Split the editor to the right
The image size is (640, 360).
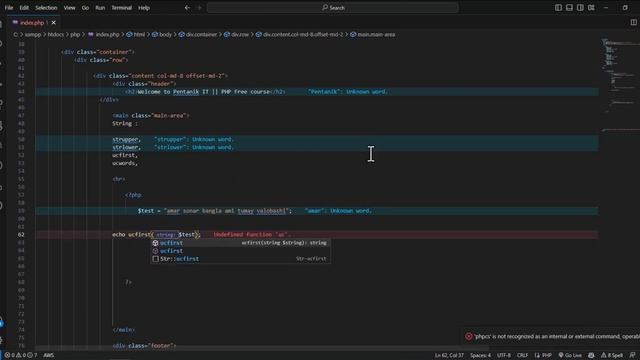(x=633, y=22)
